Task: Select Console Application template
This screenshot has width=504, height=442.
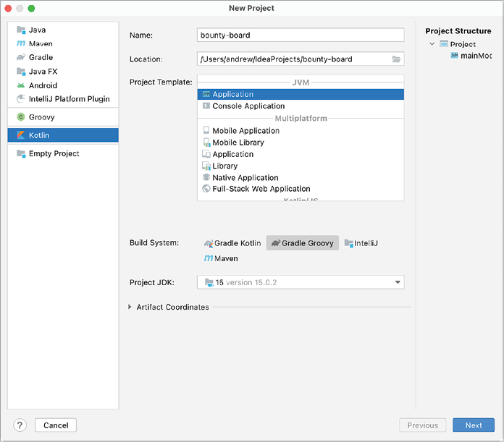Action: (248, 106)
